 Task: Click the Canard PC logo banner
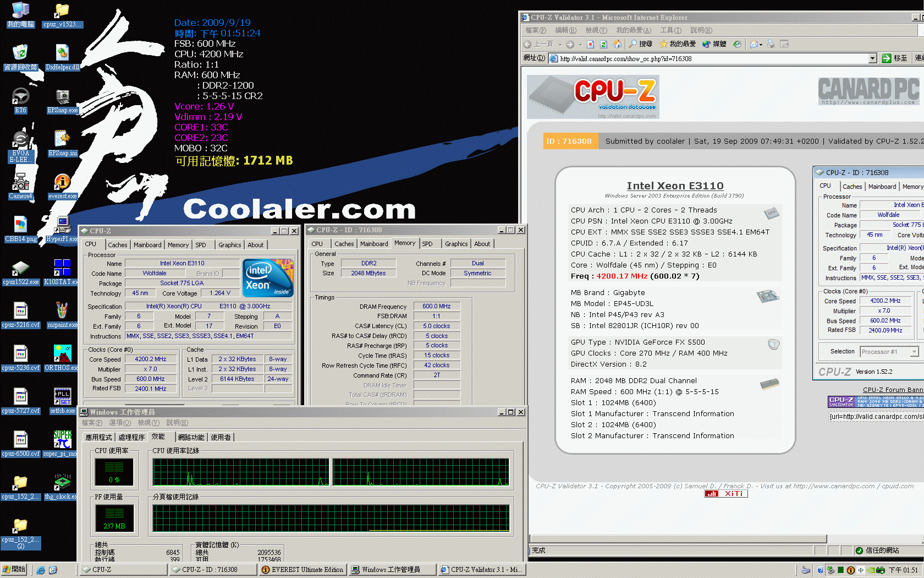click(x=868, y=91)
